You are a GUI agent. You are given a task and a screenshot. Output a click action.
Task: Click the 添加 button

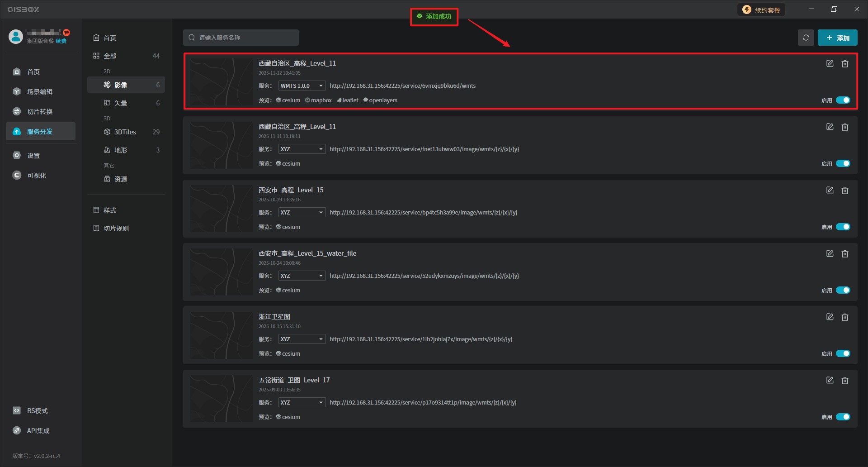837,38
